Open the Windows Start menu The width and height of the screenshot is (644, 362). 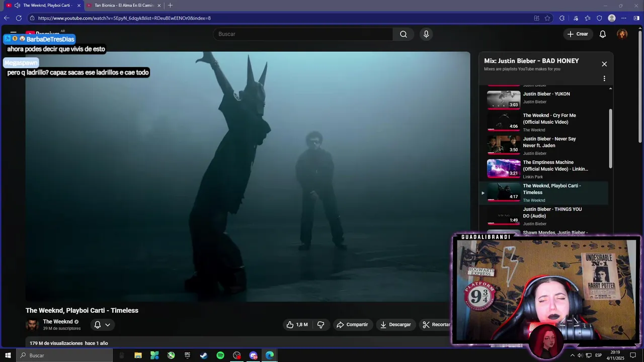[8, 355]
